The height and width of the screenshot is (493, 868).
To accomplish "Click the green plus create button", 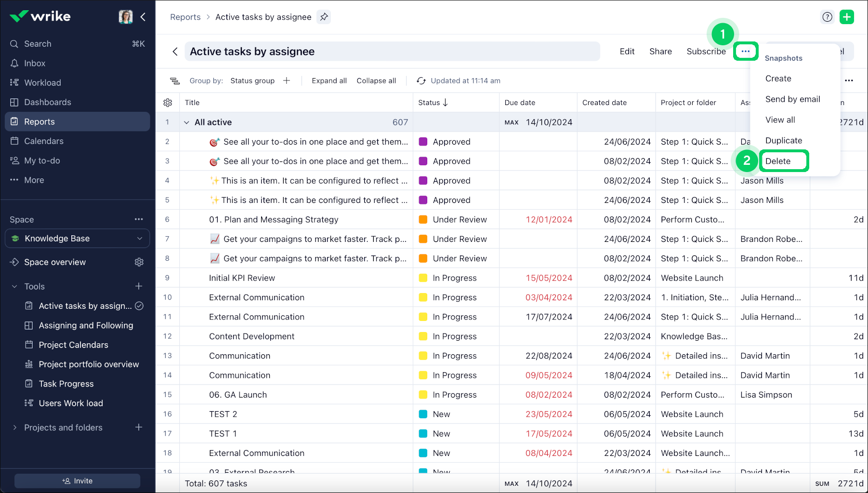I will click(x=846, y=17).
